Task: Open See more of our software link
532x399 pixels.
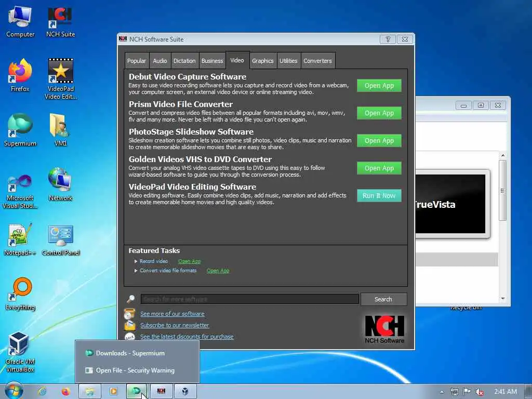Action: pos(172,314)
